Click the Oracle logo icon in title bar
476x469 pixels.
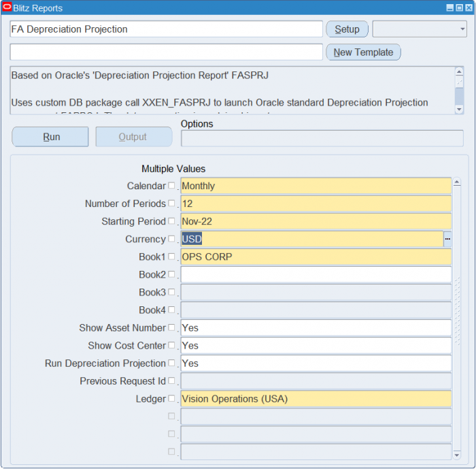point(7,7)
